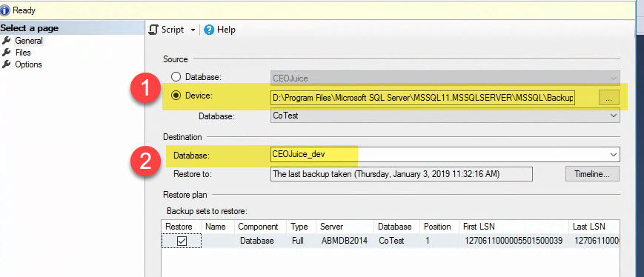644x277 pixels.
Task: Click the browse (...) device button
Action: (608, 99)
